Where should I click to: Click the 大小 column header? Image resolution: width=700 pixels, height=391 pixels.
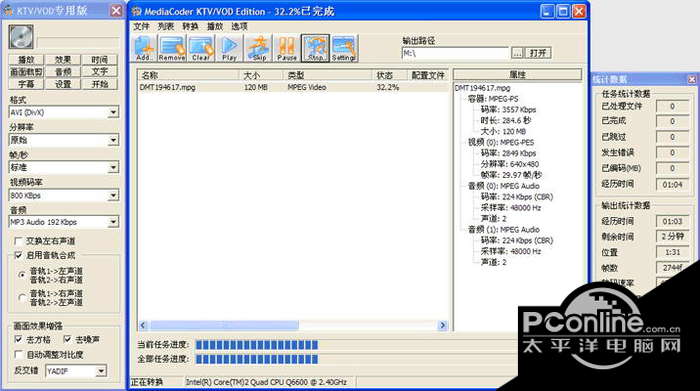click(262, 75)
